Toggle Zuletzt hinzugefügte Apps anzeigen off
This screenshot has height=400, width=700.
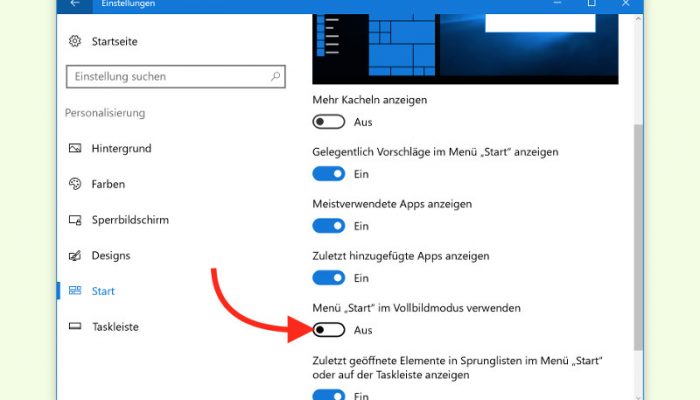click(x=329, y=278)
